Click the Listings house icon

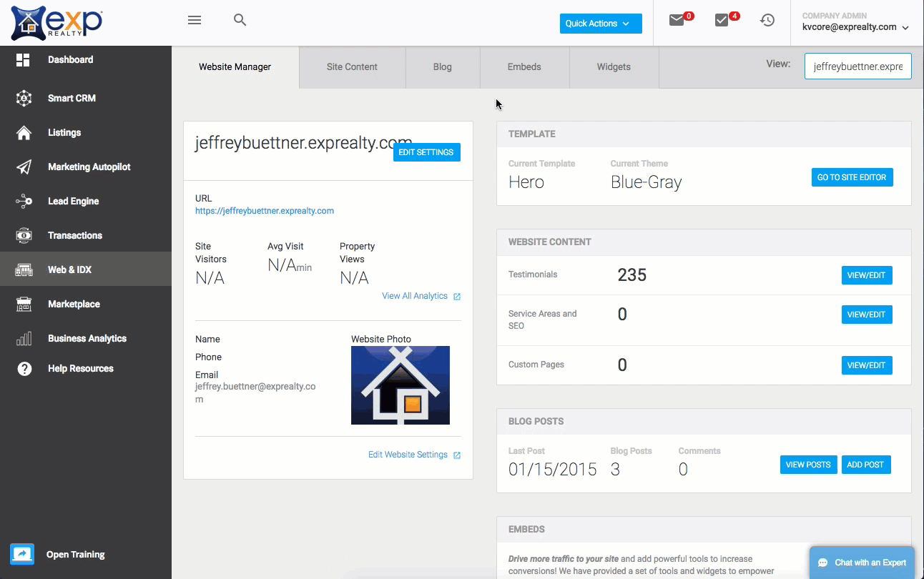(24, 133)
